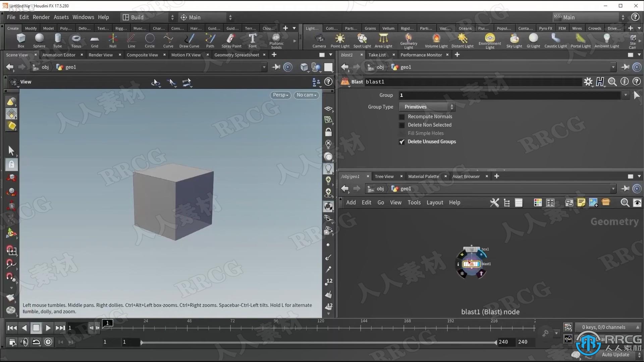Click blast1 node name field
644x362 pixels.
(x=473, y=82)
